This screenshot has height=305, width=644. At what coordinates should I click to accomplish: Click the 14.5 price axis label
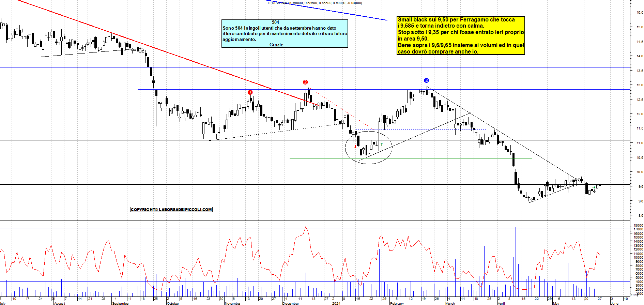point(640,42)
